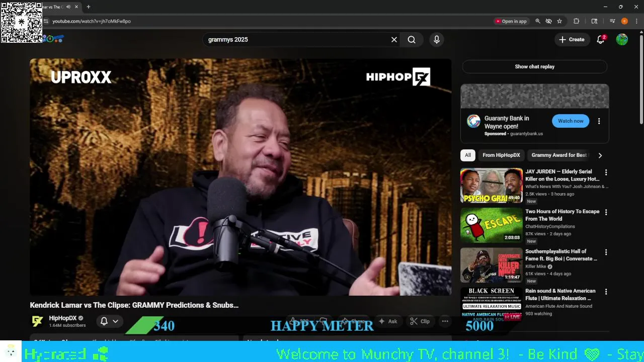Click Watch now on Guaranty Bank ad

(x=571, y=121)
